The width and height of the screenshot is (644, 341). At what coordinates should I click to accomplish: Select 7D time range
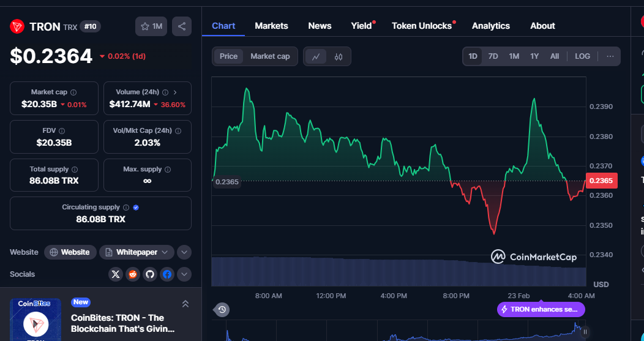[493, 56]
